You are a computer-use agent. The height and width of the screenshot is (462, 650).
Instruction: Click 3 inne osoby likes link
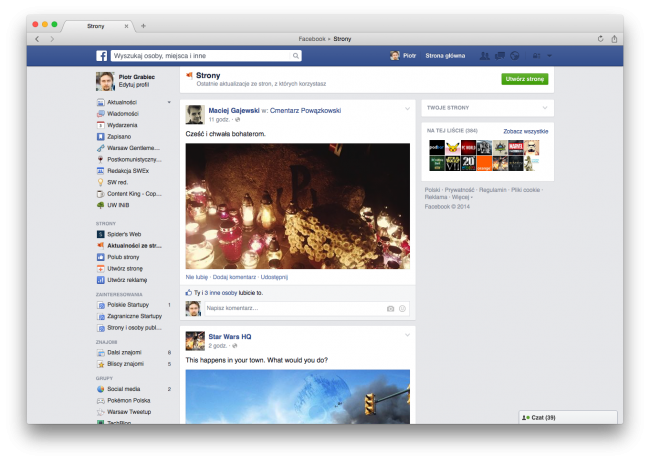point(221,293)
